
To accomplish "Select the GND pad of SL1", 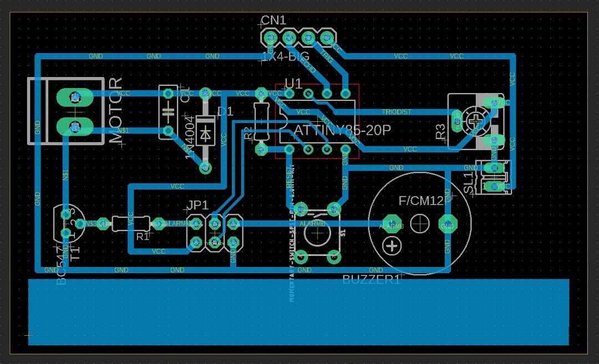I will (x=494, y=168).
